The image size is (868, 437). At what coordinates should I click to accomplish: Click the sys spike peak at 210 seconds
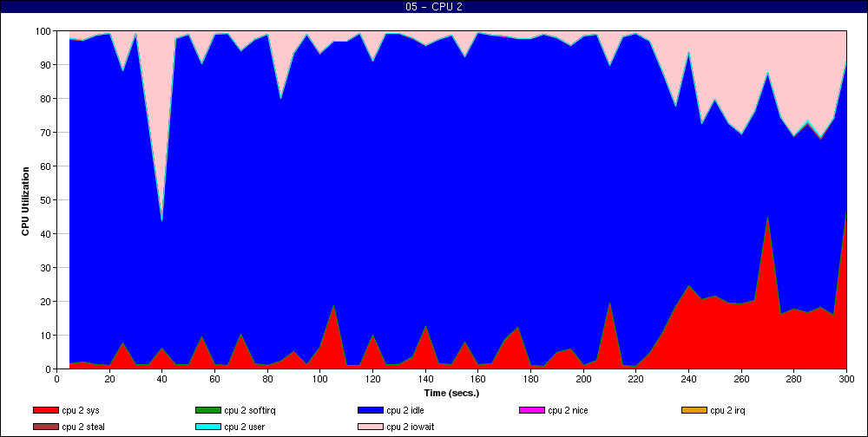click(x=609, y=303)
